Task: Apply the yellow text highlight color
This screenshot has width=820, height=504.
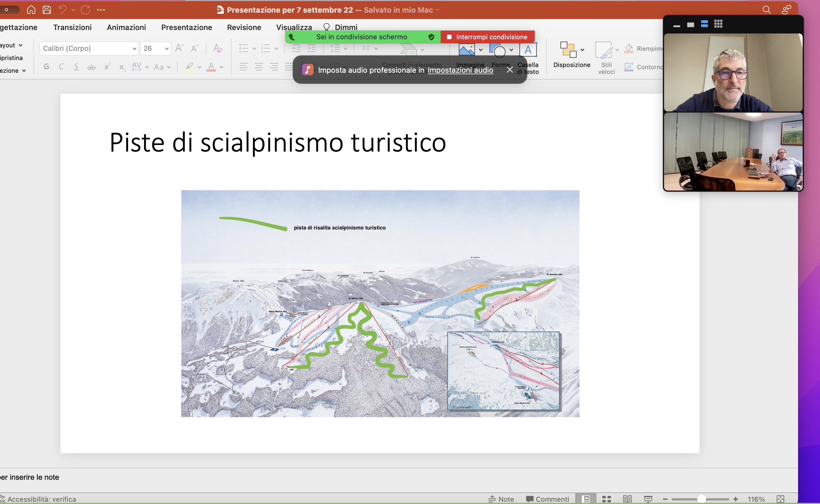Action: (x=189, y=67)
